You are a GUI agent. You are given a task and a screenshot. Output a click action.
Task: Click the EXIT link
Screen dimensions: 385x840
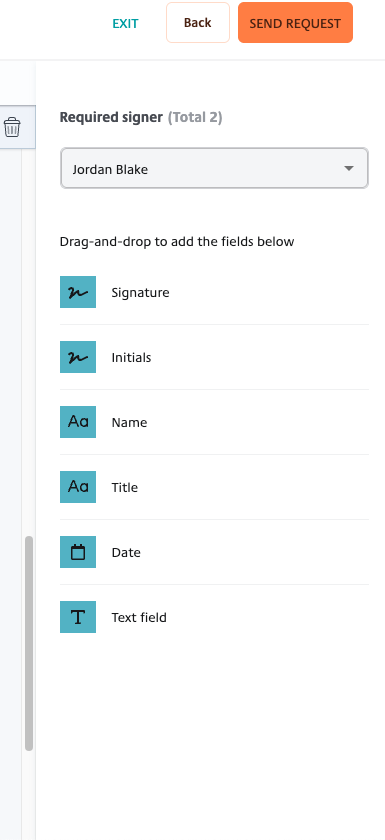coord(125,24)
